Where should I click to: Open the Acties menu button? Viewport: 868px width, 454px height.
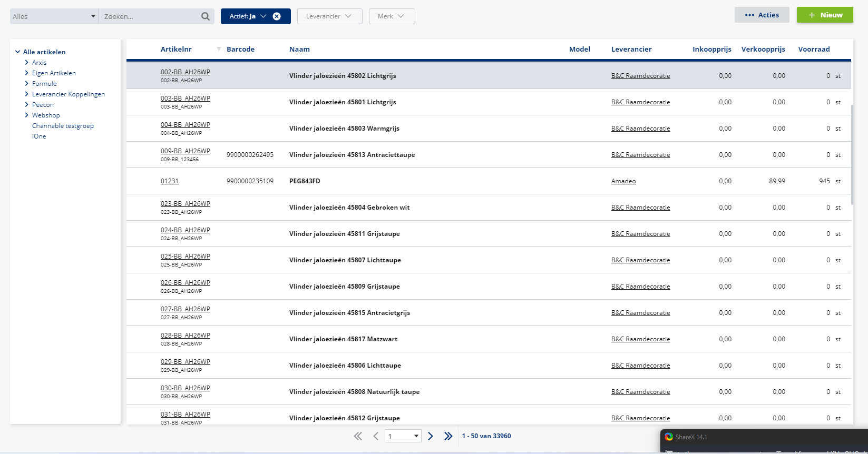point(762,15)
